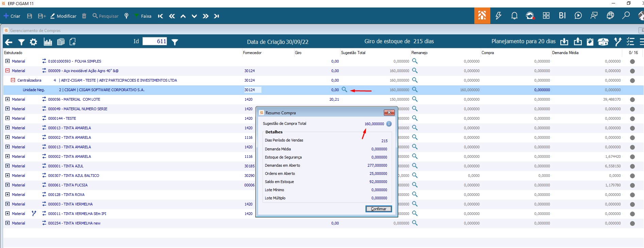The height and width of the screenshot is (248, 644).
Task: Collapse the Aço inoxidável material row
Action: (7, 71)
